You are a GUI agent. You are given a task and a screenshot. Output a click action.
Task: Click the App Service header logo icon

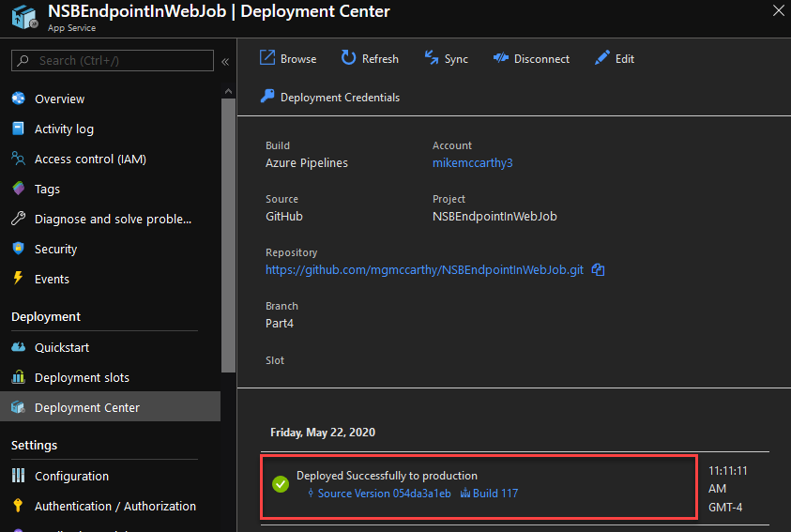24,17
